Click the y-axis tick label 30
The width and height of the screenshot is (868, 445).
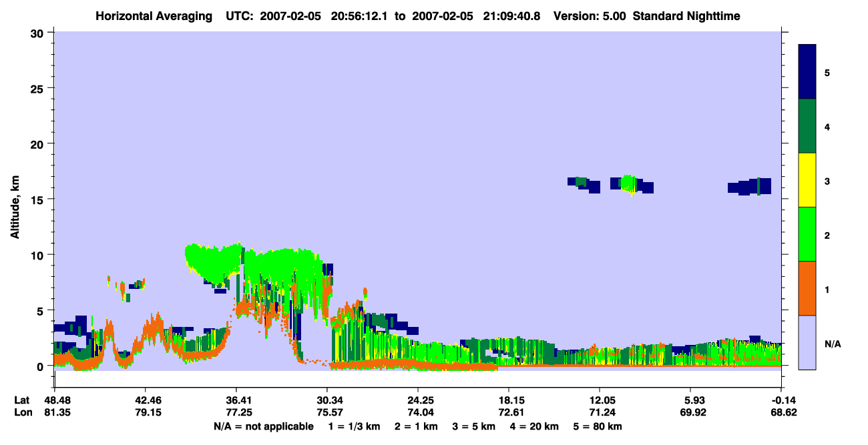(x=38, y=33)
